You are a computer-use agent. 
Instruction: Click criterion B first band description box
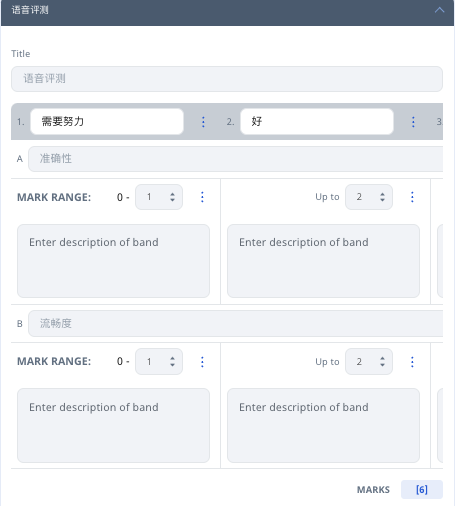pos(114,425)
